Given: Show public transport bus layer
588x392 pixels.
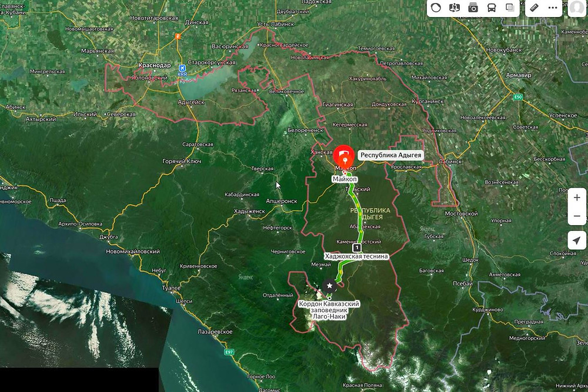Looking at the screenshot, I should tap(492, 8).
